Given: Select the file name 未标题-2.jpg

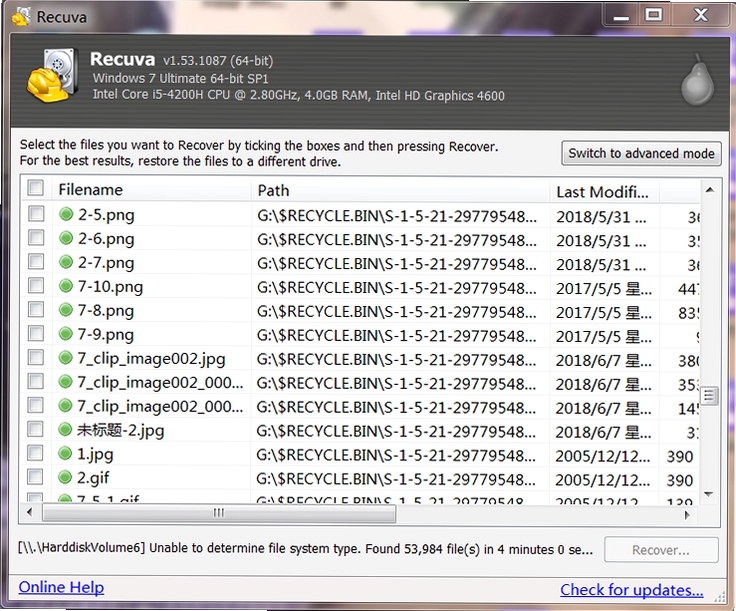Looking at the screenshot, I should pos(121,430).
